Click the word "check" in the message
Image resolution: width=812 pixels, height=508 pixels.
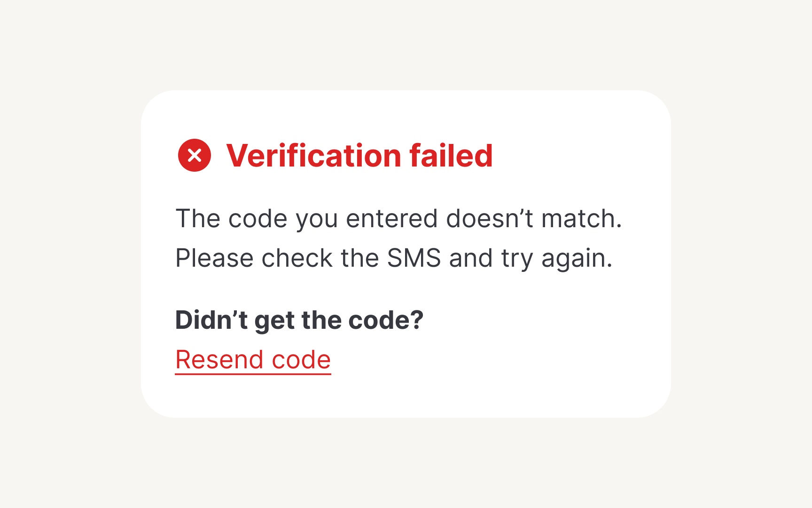point(297,258)
